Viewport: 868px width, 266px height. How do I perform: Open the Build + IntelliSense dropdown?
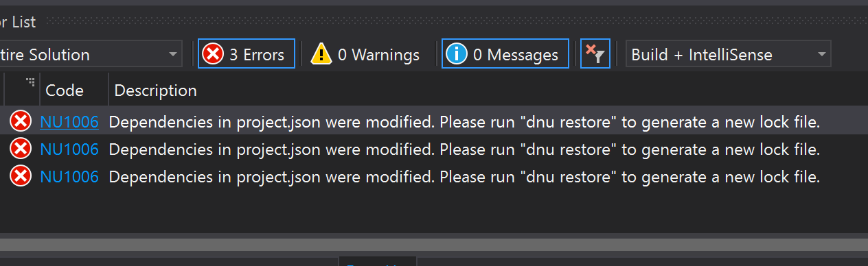(728, 54)
